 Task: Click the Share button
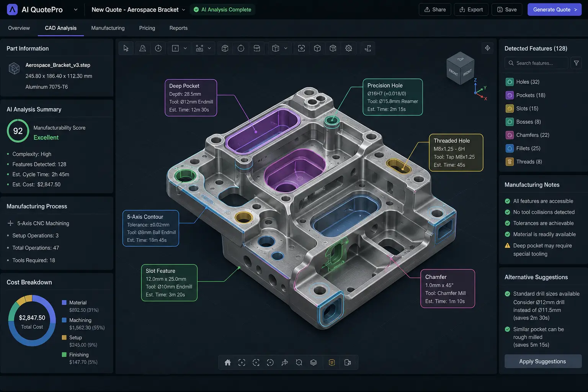click(435, 10)
